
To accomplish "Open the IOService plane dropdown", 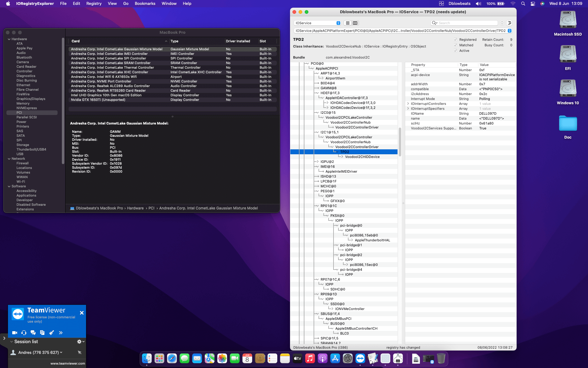I will (317, 23).
